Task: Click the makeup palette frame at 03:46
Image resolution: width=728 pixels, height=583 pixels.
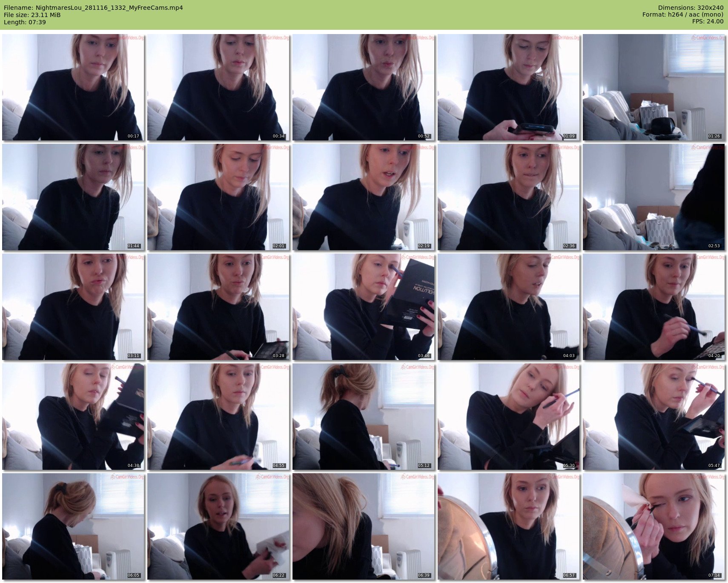Action: pos(363,307)
